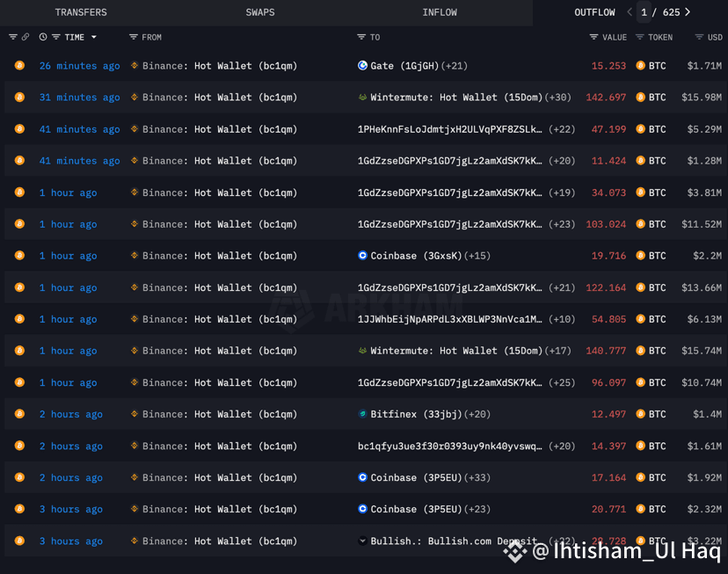Click the clock icon beside TIME
This screenshot has height=574, width=728.
43,37
